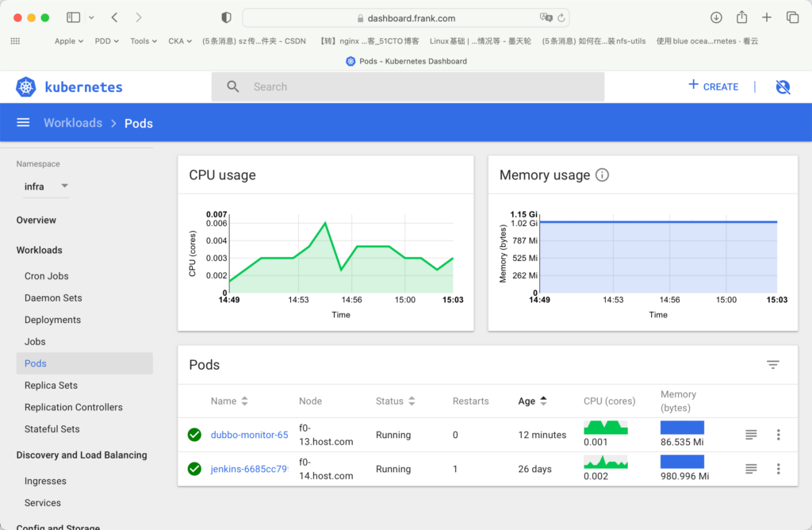Open actions menu for jenkins pod
This screenshot has width=812, height=530.
click(779, 469)
